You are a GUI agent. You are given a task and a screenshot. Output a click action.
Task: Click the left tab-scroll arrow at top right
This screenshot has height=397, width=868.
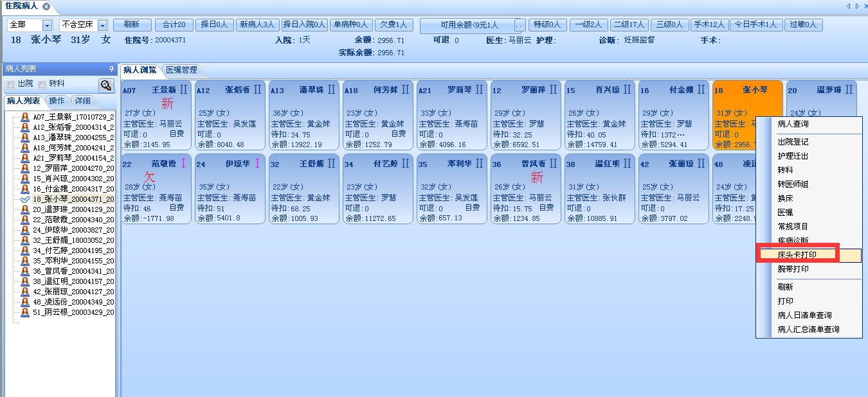pos(849,6)
